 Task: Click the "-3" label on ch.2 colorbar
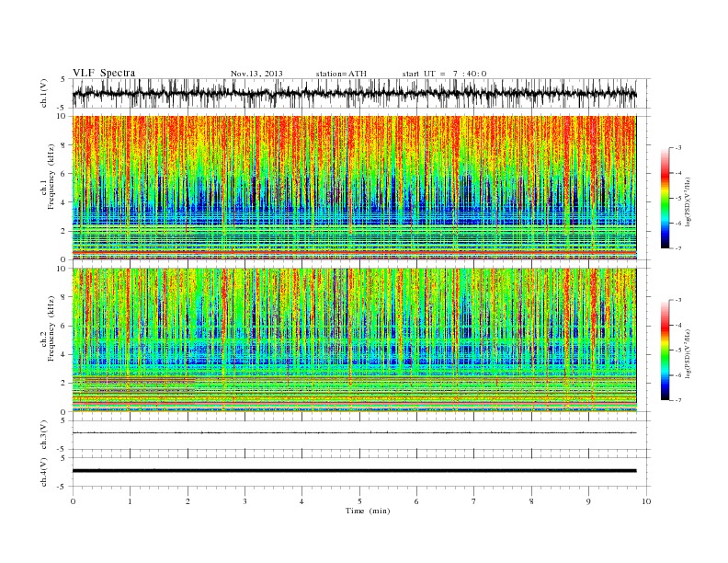pos(678,300)
